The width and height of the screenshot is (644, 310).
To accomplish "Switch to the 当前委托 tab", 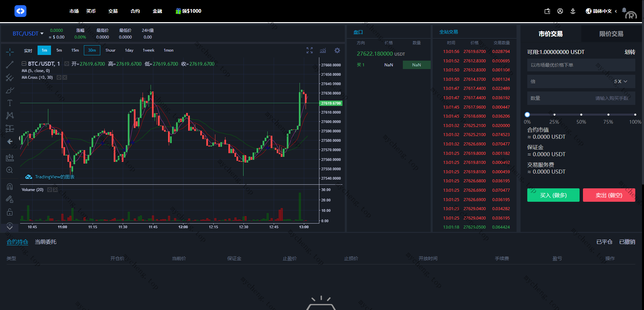I will 46,242.
